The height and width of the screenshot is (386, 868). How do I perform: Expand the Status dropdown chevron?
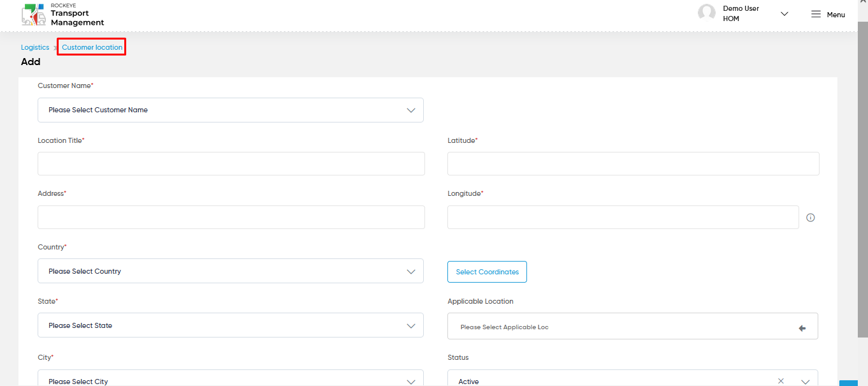(806, 382)
